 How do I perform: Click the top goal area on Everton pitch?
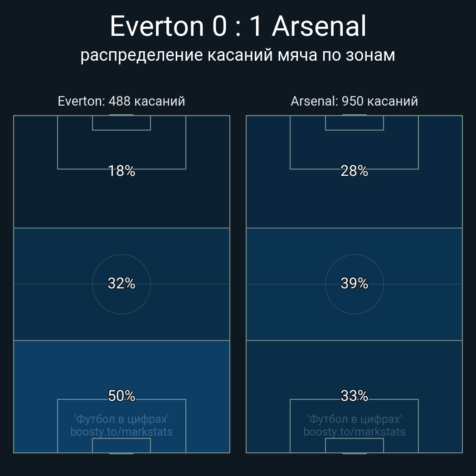coord(121,123)
